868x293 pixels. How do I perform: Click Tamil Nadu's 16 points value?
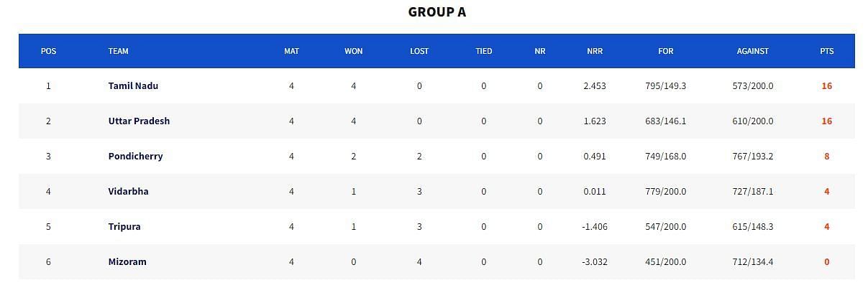tap(827, 85)
